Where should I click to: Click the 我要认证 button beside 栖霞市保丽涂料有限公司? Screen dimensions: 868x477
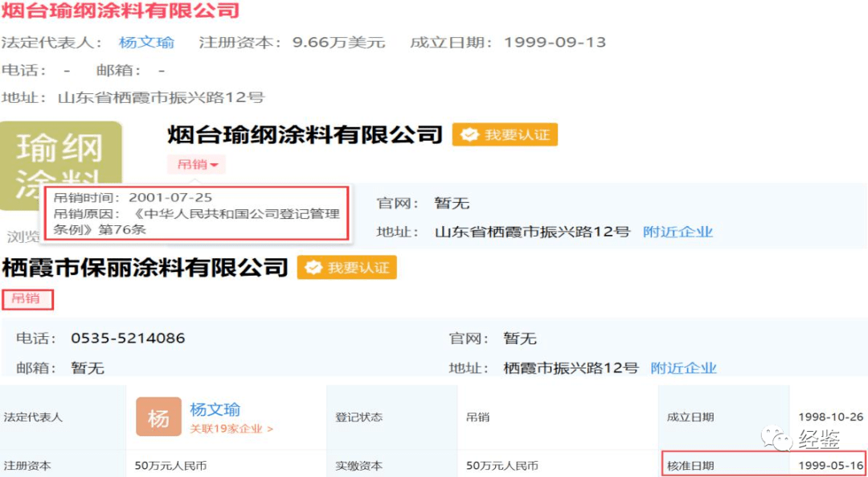click(x=347, y=268)
